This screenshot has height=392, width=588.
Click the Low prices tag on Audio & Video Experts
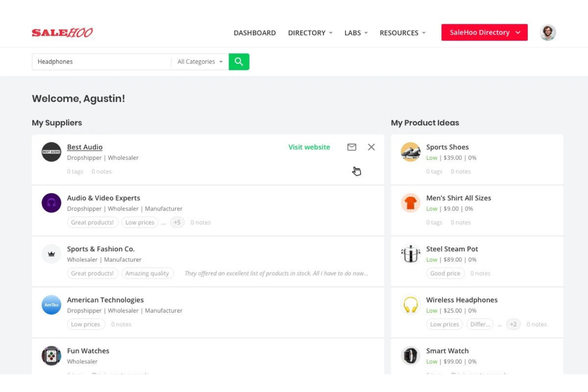tap(140, 222)
